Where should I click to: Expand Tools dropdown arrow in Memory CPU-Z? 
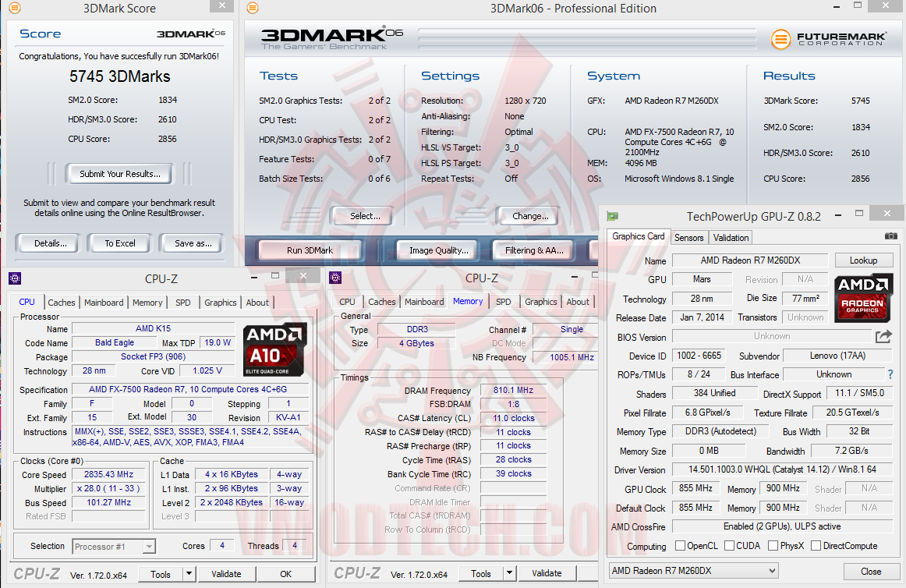pyautogui.click(x=508, y=573)
